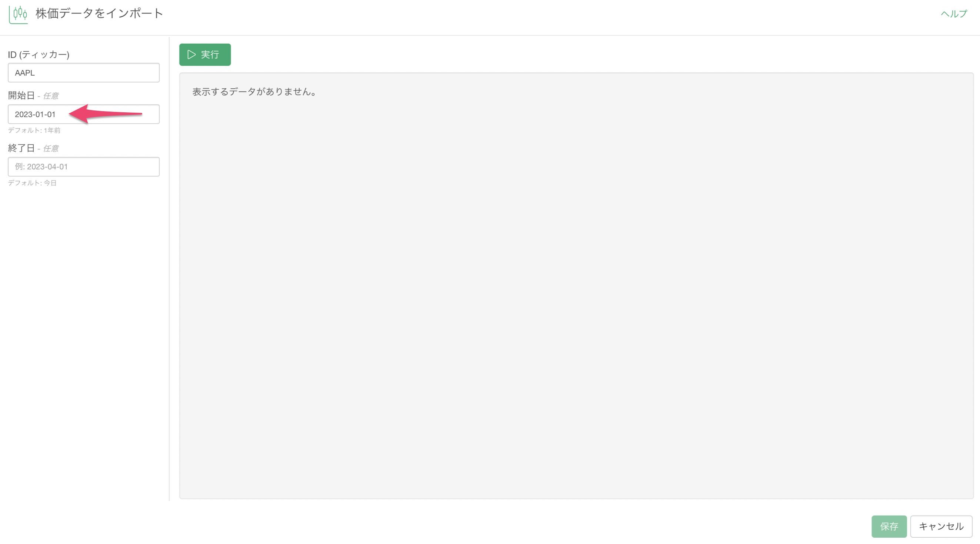The image size is (980, 544).
Task: Run the import using the 実行 label
Action: pyautogui.click(x=210, y=54)
